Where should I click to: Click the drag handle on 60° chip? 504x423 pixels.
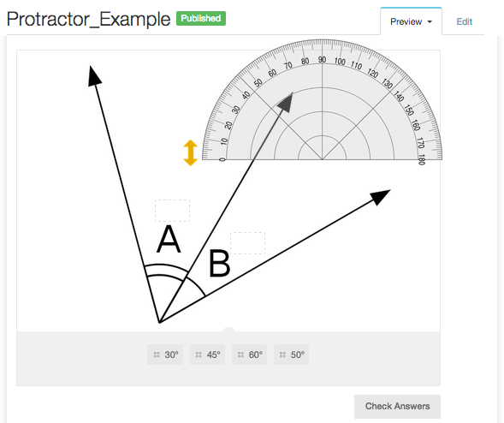[x=240, y=354]
